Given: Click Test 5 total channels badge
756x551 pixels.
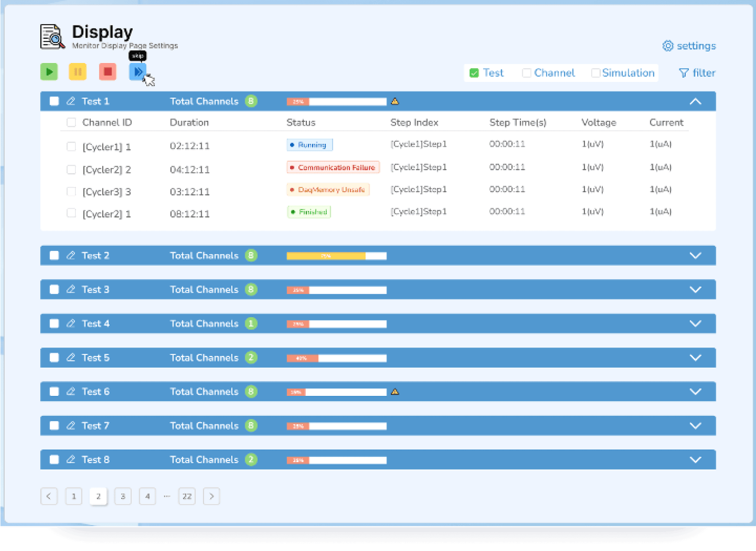Looking at the screenshot, I should [x=251, y=357].
